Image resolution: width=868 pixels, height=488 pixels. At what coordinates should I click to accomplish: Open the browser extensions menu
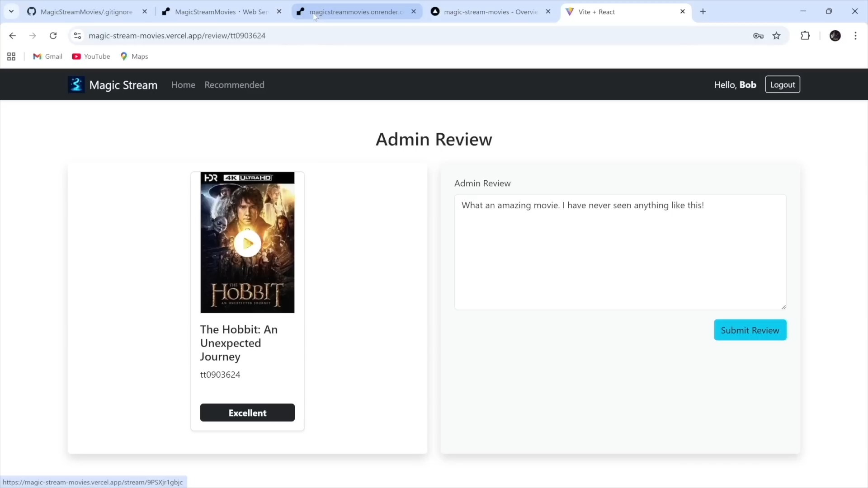pos(805,36)
